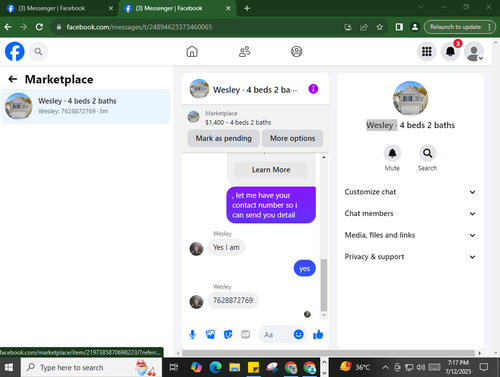
Task: Expand Customize chat section
Action: tap(410, 192)
